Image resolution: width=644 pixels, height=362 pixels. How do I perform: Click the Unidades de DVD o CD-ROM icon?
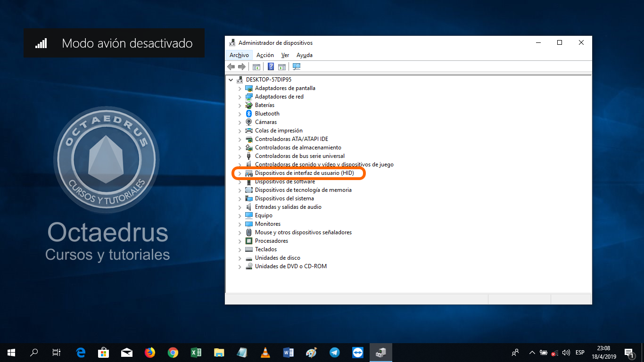pyautogui.click(x=249, y=266)
